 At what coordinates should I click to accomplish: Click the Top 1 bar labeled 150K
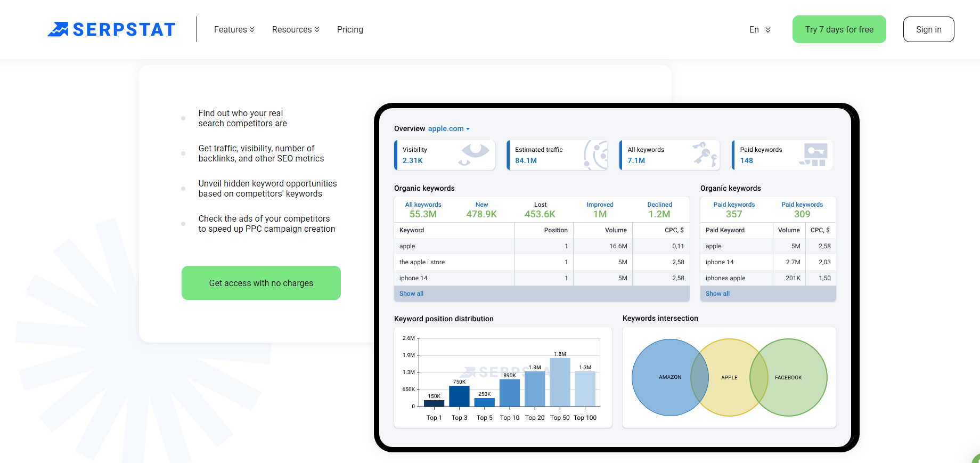click(434, 403)
